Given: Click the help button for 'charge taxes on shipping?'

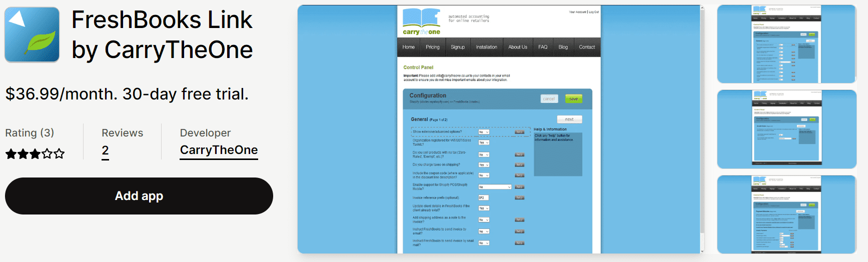Looking at the screenshot, I should 520,165.
